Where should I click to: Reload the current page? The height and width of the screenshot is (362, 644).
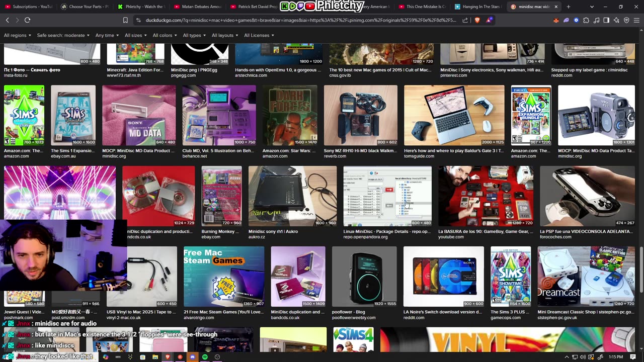pos(27,20)
